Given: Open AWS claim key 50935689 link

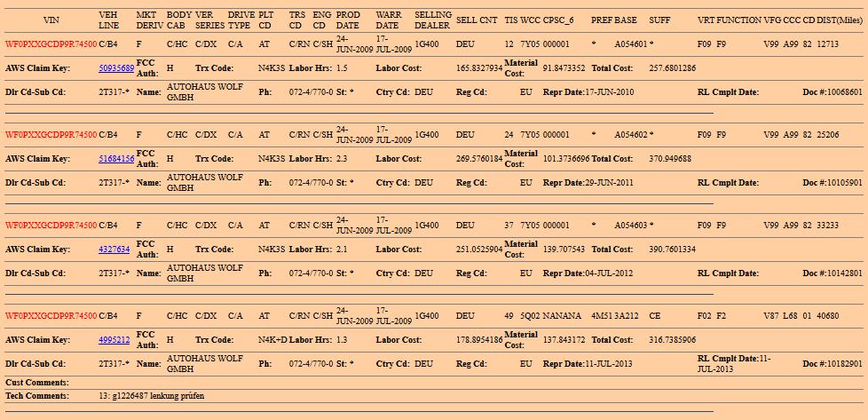Looking at the screenshot, I should [116, 67].
